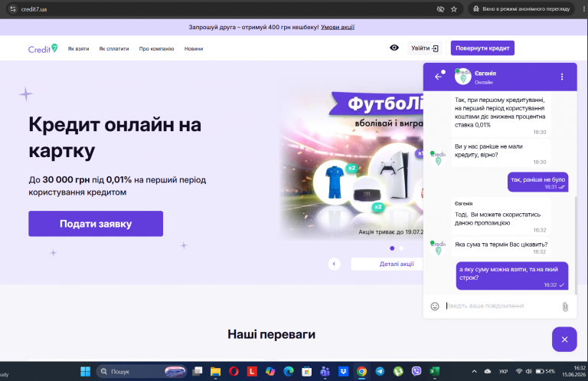This screenshot has width=588, height=381.
Task: Click the Увійти login button
Action: [424, 48]
